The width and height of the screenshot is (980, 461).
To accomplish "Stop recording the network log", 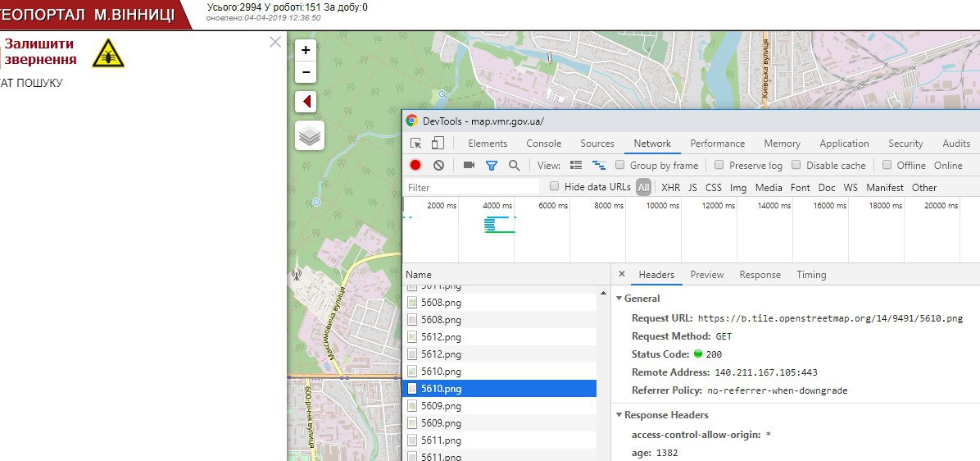I will coord(415,165).
